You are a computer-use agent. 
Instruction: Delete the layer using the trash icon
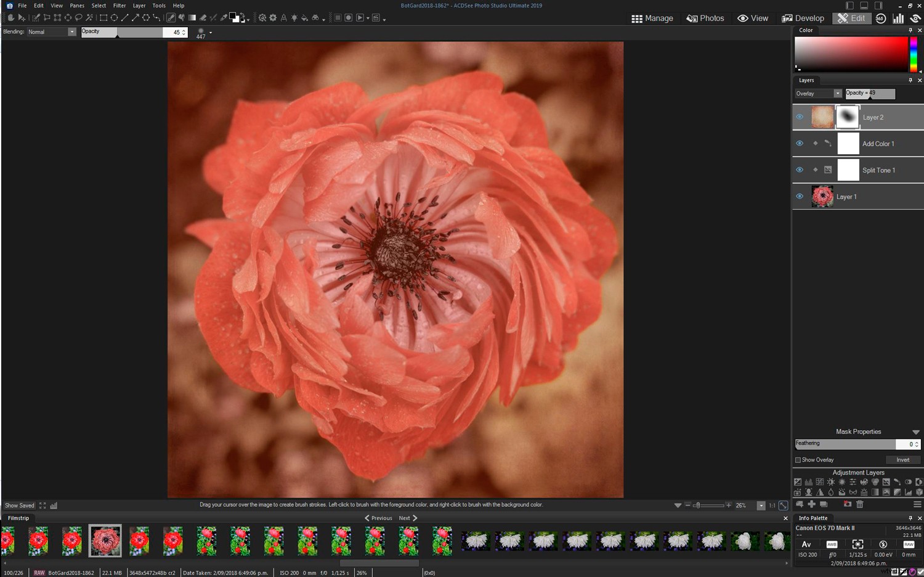coord(859,504)
